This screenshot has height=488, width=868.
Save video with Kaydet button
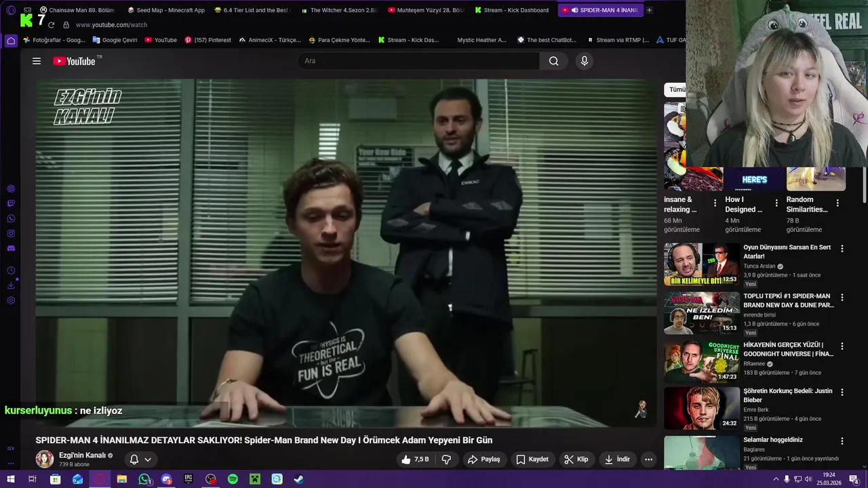532,460
